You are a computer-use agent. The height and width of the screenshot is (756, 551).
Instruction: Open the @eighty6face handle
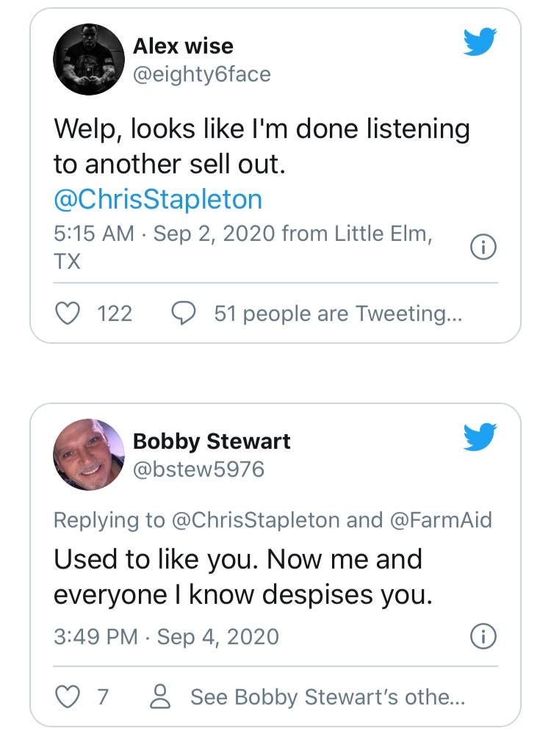coord(201,73)
